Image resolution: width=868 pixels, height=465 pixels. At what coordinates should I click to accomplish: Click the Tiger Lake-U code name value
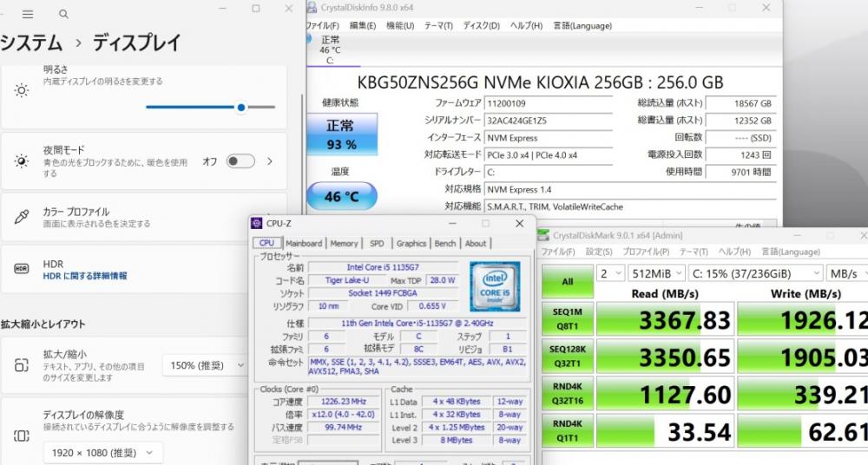click(x=347, y=280)
